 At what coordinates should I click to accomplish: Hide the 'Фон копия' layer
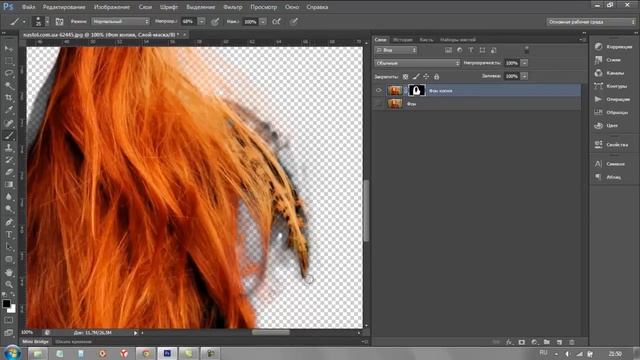tap(379, 91)
